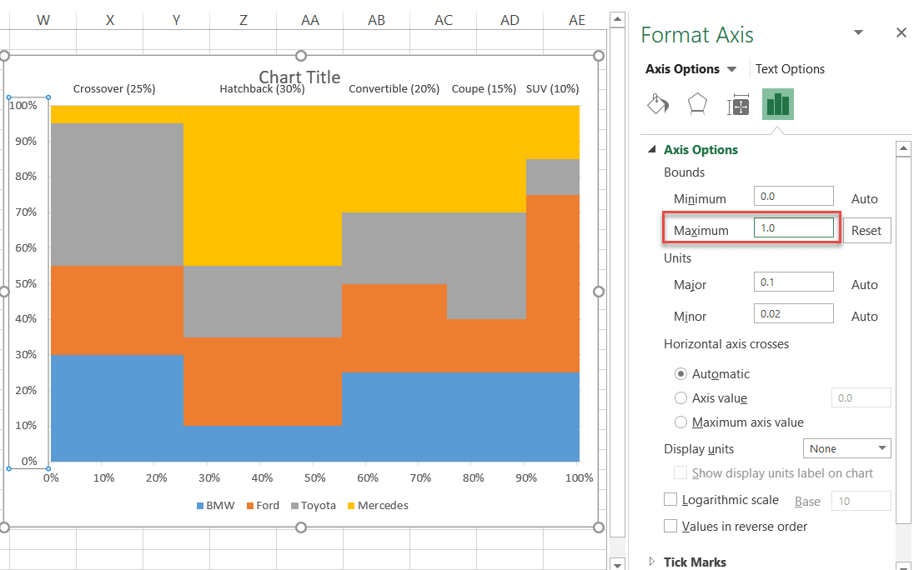Click the Horizontal axis crosses label

[x=726, y=344]
